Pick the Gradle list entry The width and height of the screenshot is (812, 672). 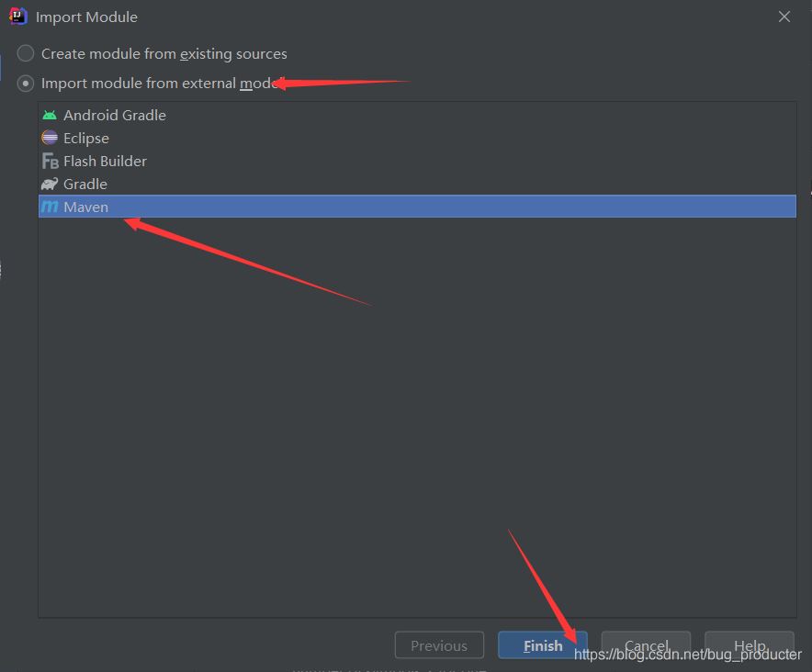417,184
